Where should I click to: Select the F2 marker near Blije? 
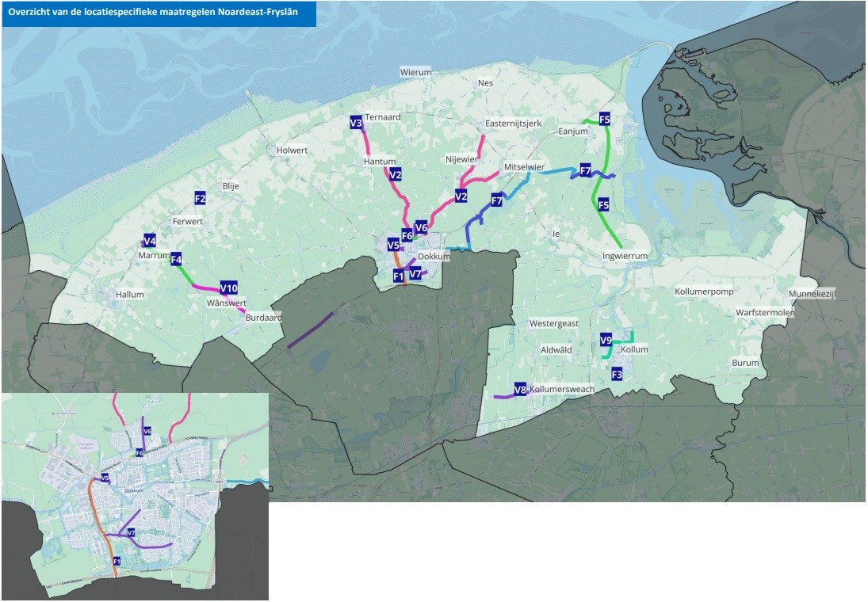[200, 198]
